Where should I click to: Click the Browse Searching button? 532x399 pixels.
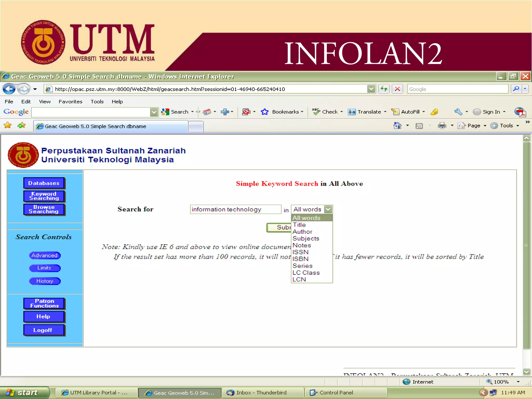tap(44, 209)
